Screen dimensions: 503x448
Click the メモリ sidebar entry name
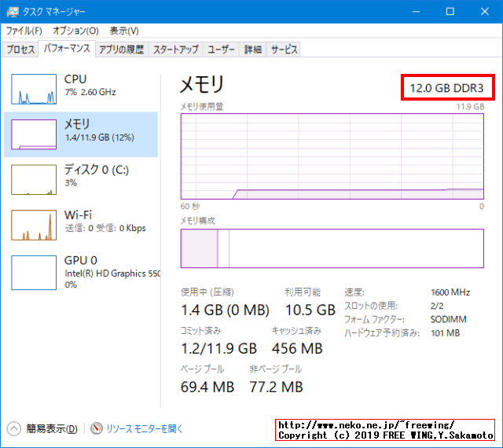coord(77,124)
